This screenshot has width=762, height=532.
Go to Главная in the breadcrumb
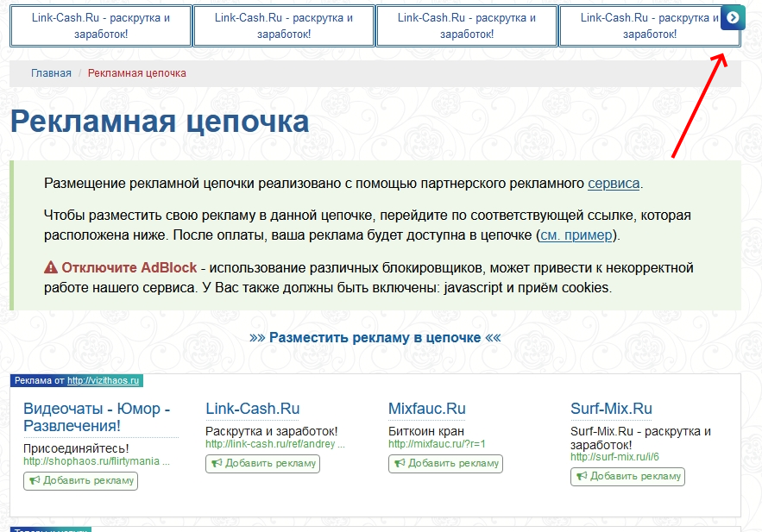pos(51,73)
